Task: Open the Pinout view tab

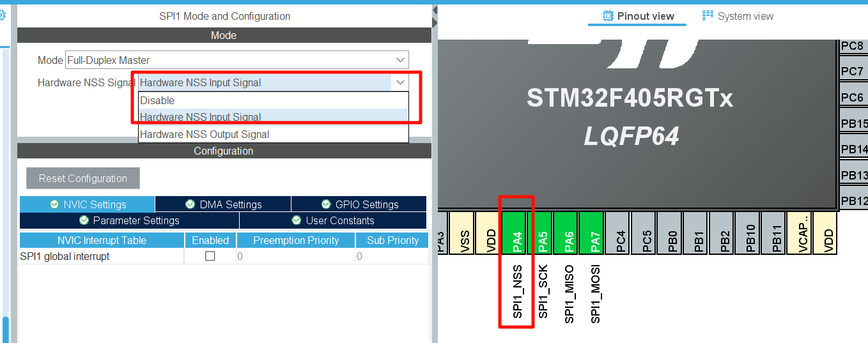Action: pyautogui.click(x=637, y=16)
